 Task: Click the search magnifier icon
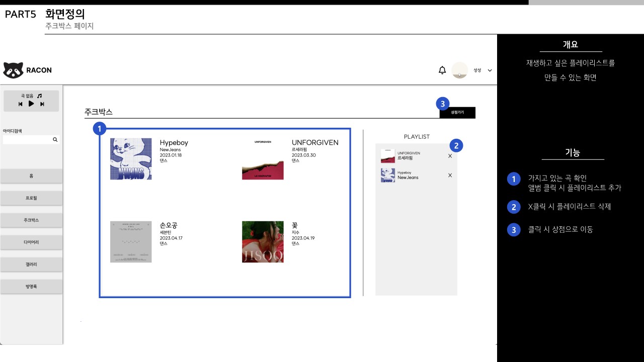click(55, 140)
